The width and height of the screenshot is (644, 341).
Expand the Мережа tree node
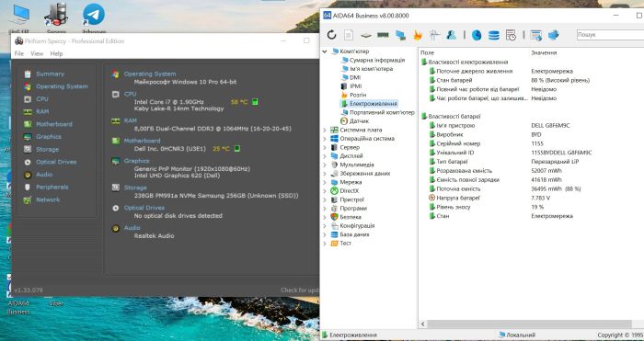point(325,182)
